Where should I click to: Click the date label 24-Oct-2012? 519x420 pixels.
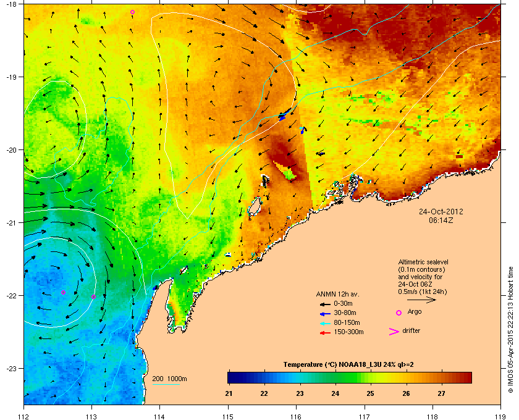click(x=441, y=211)
